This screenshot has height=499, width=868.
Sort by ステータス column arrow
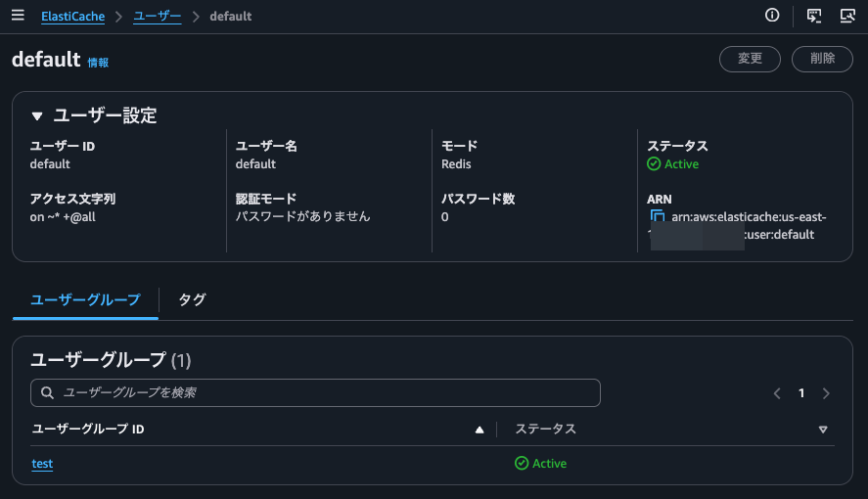pos(823,430)
